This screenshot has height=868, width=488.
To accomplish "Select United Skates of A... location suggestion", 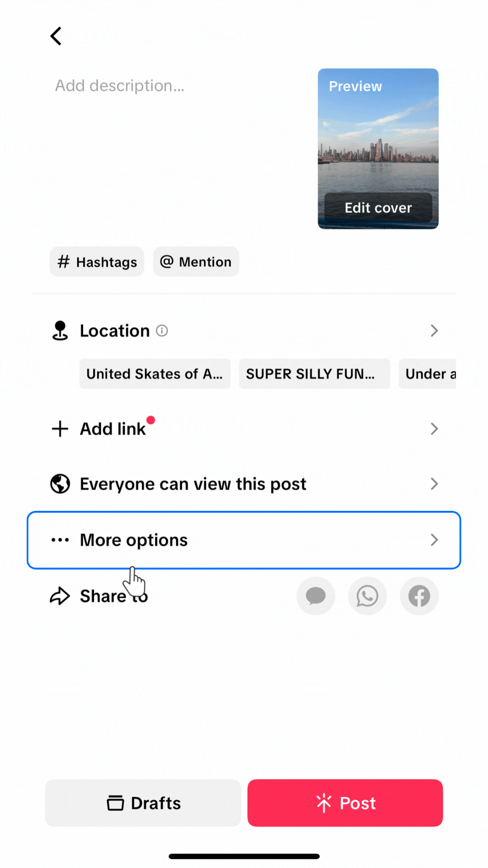I will point(155,374).
